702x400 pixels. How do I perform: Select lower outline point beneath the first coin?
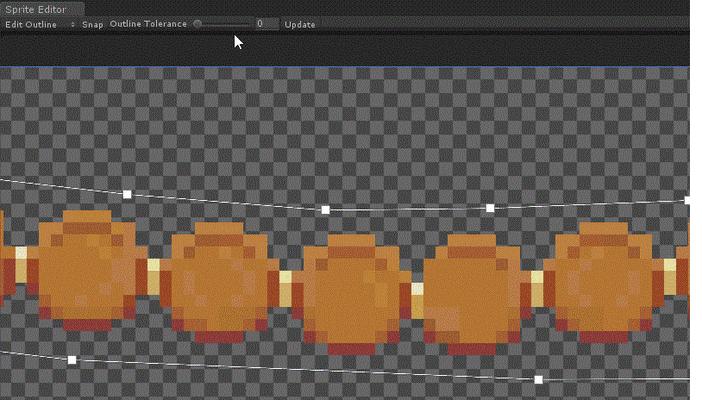72,360
